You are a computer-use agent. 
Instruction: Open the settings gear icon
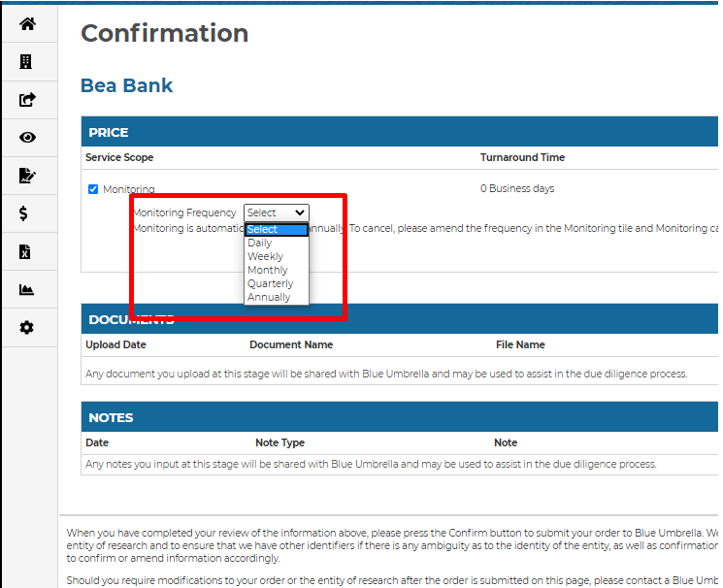click(27, 328)
